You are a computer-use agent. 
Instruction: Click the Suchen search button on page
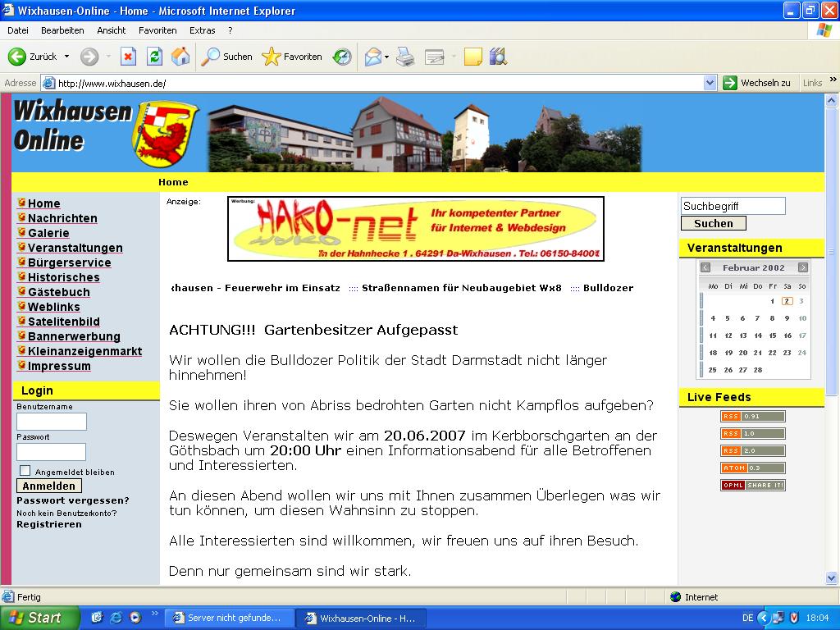[x=713, y=223]
